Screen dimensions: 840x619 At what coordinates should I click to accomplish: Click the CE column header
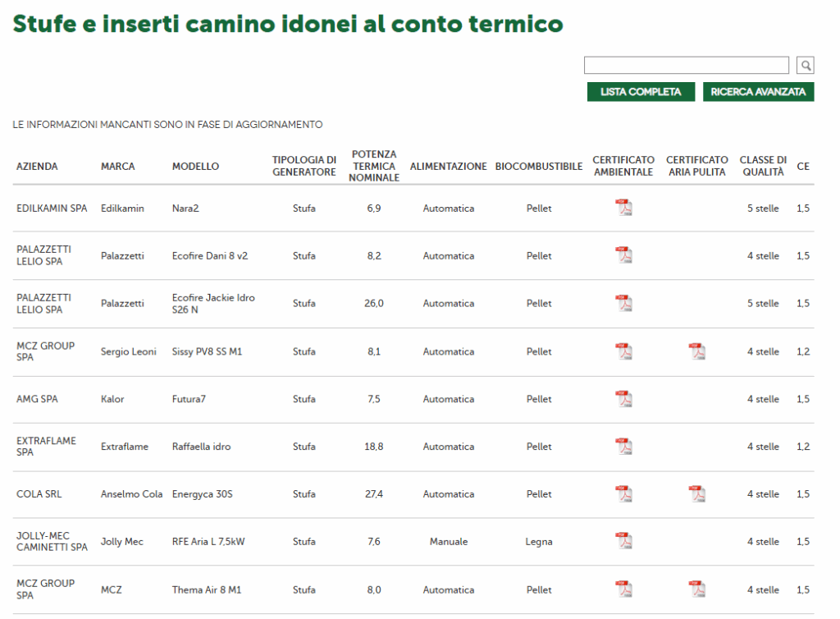[803, 166]
